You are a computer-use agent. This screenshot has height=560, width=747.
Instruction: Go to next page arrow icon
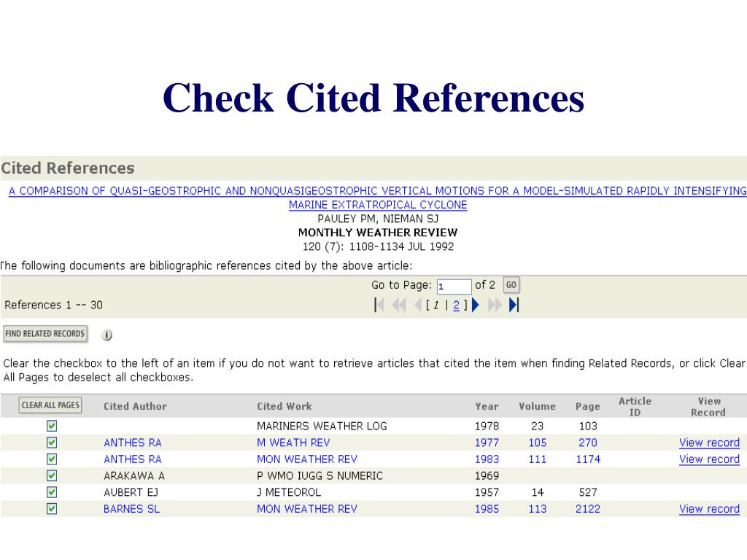475,305
